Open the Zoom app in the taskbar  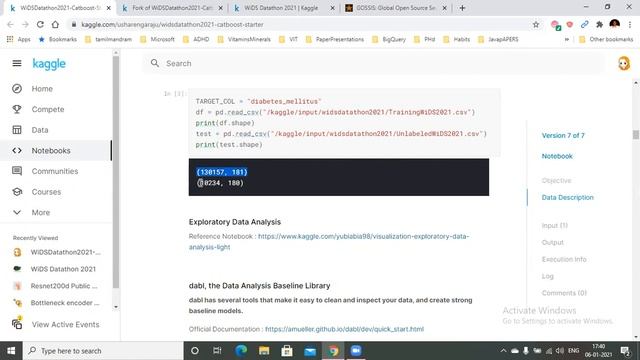coord(356,351)
